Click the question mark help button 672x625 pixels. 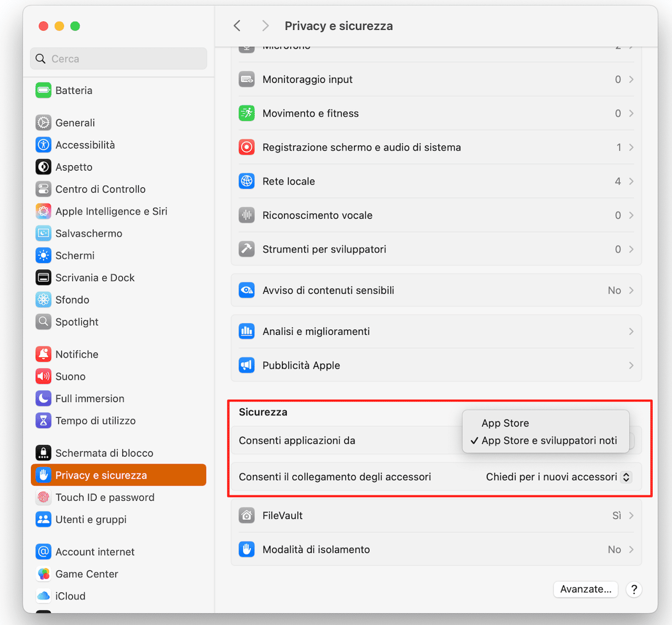pos(634,589)
